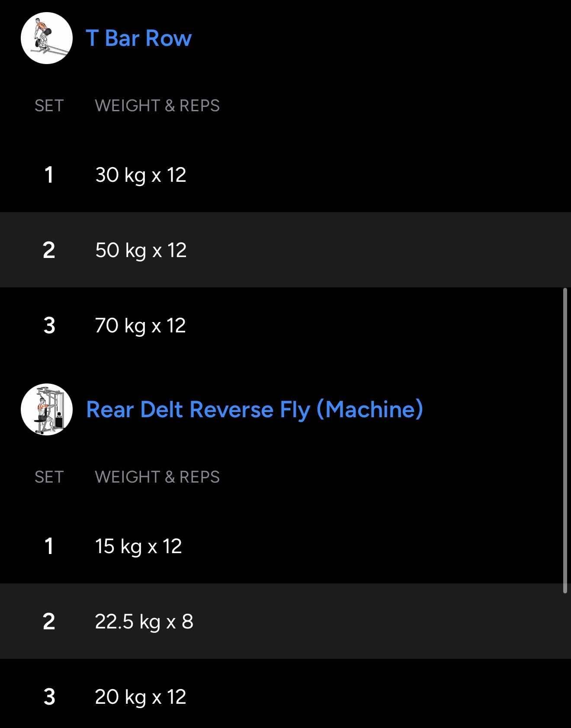
Task: Click set number 1 under T Bar Row
Action: pyautogui.click(x=49, y=175)
